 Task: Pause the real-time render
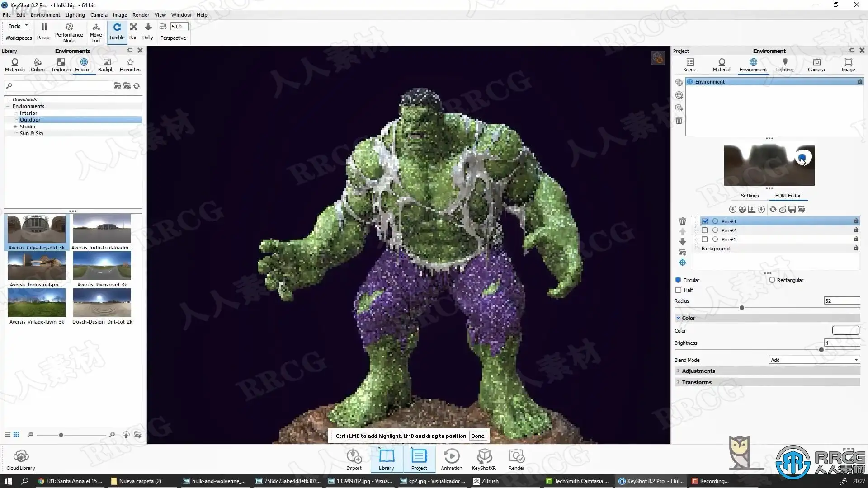[x=44, y=31]
